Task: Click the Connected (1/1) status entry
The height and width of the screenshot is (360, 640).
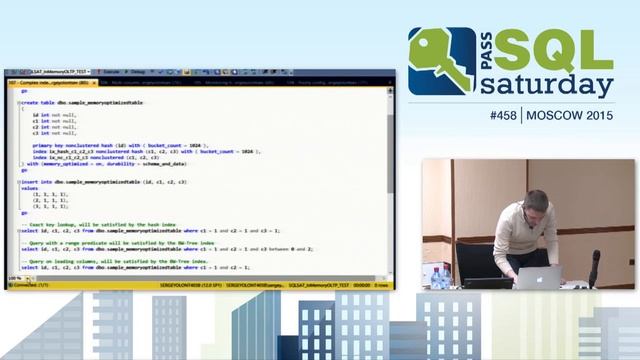Action: (29, 285)
